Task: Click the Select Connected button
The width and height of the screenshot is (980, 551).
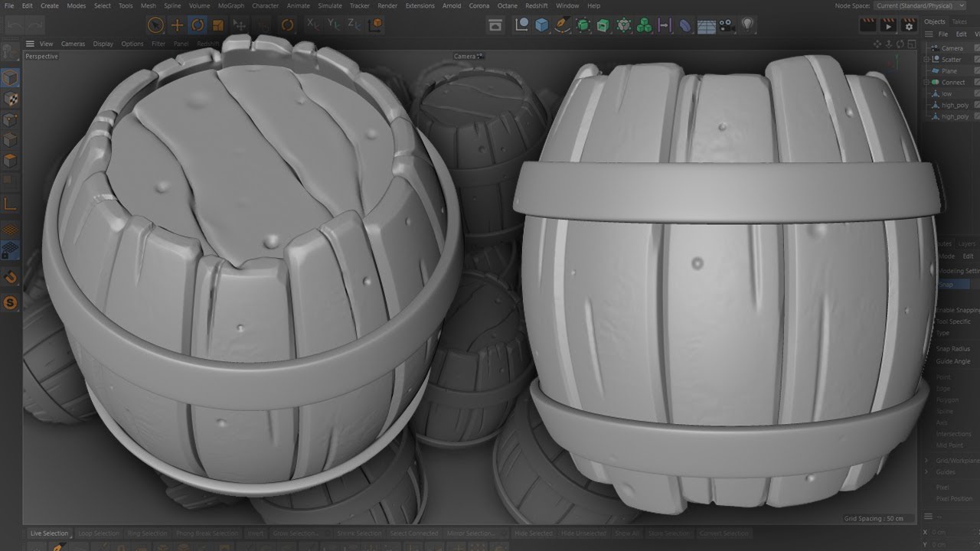Action: pos(413,533)
